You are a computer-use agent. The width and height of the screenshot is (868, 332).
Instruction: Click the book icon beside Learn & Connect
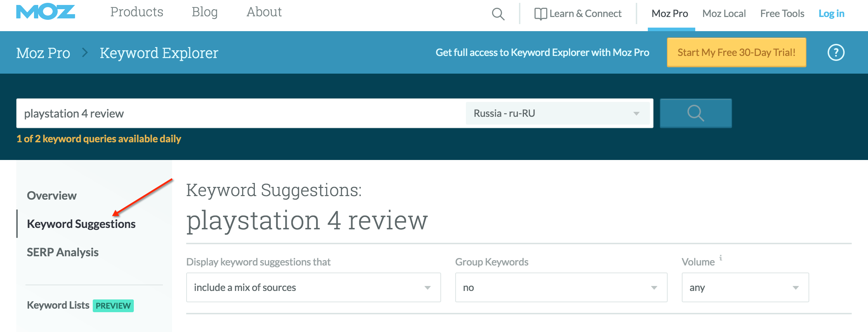pos(541,14)
